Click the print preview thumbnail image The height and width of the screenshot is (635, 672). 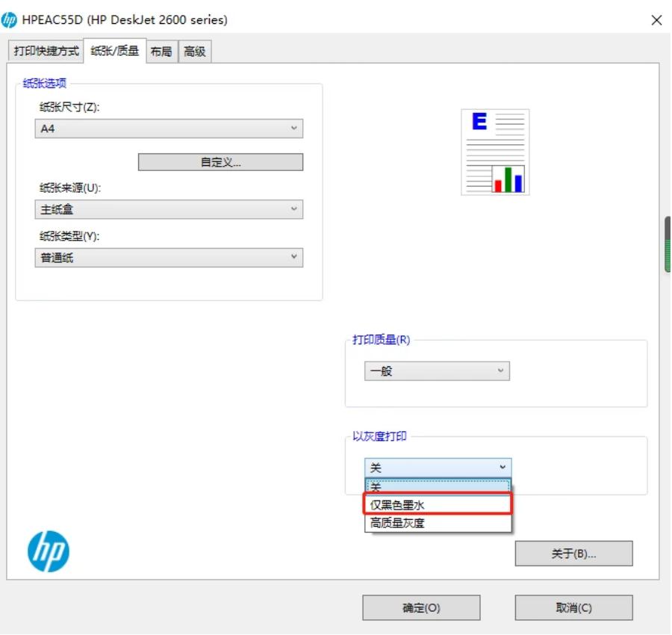496,151
